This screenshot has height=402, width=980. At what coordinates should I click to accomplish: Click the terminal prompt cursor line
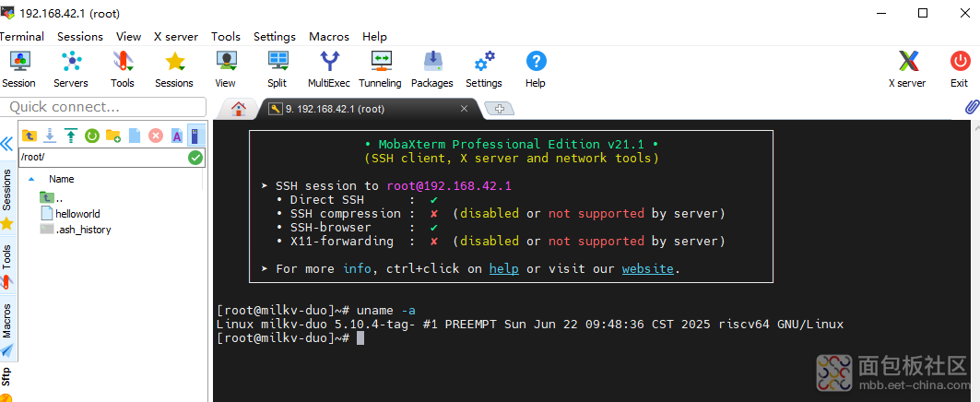coord(289,338)
